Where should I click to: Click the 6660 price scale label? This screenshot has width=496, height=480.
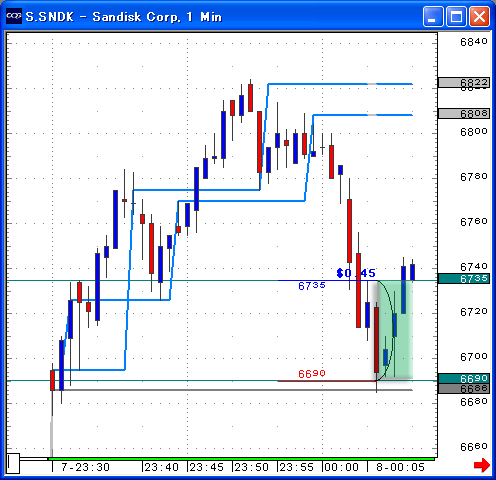pos(474,447)
